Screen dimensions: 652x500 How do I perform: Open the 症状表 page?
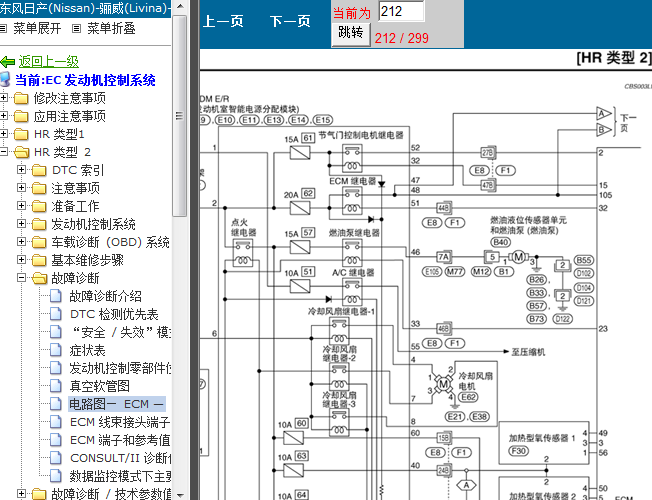[87, 350]
